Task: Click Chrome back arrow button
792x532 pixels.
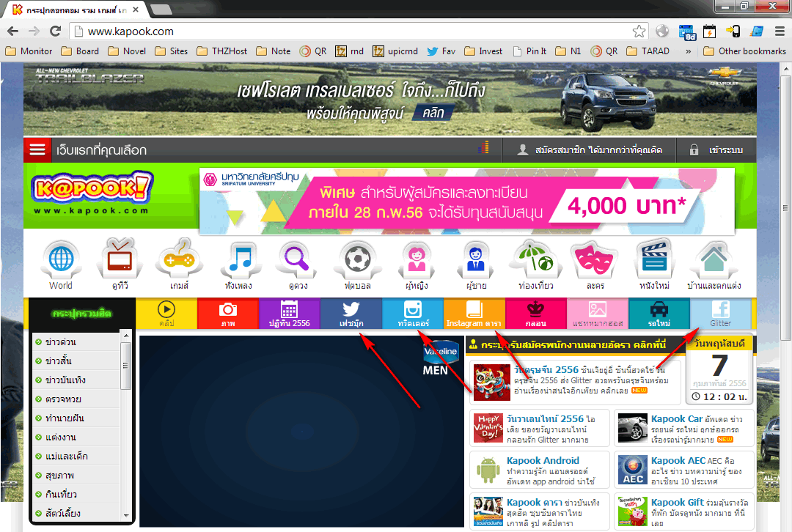Action: (12, 32)
